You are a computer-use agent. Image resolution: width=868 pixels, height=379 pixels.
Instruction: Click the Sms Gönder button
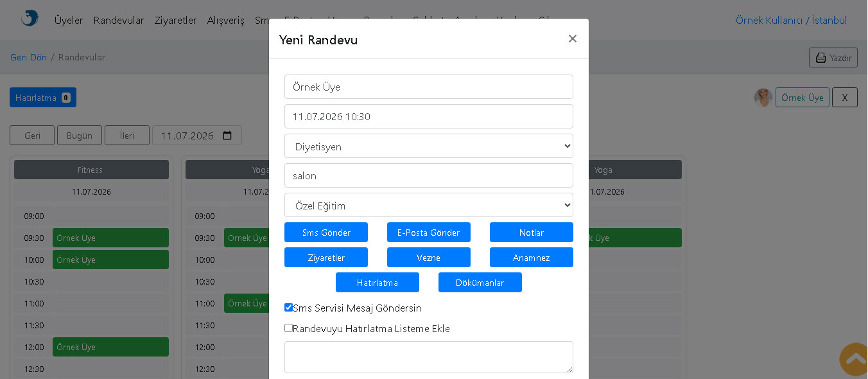[326, 233]
